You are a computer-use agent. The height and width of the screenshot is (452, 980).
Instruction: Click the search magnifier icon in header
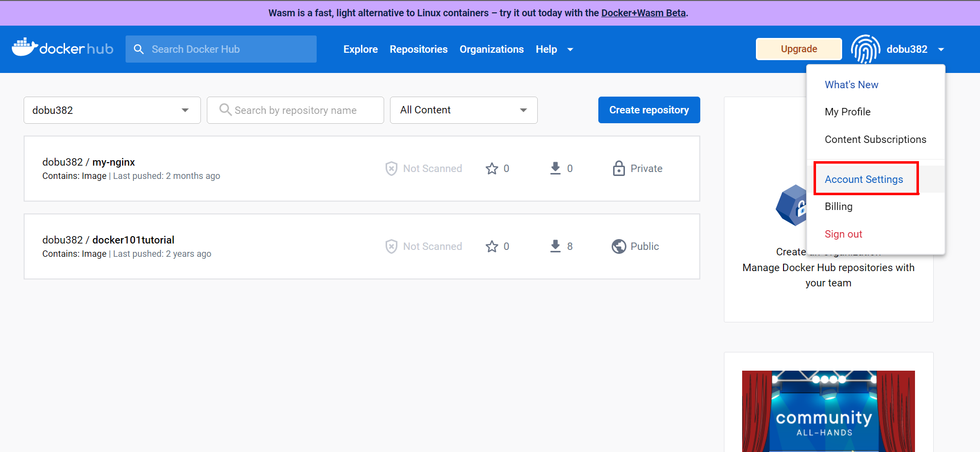pos(139,49)
